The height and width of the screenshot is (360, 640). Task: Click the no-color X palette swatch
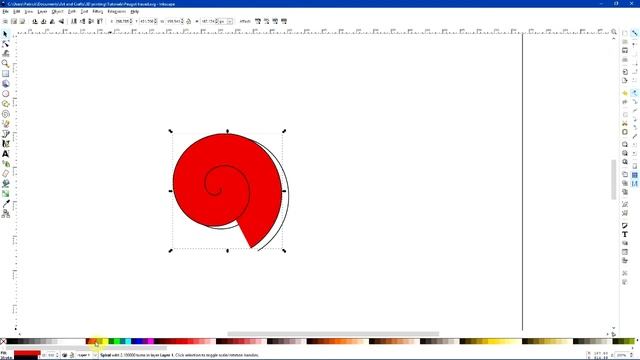click(3, 341)
